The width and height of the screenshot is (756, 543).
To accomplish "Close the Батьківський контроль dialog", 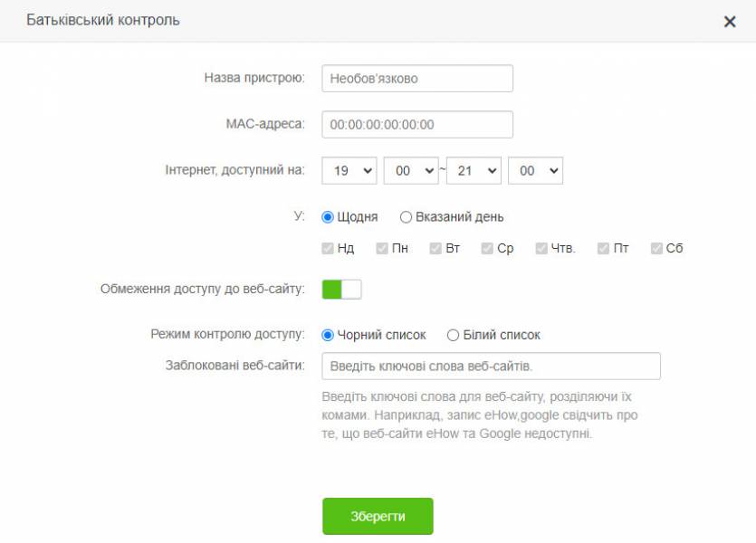I will click(x=730, y=21).
